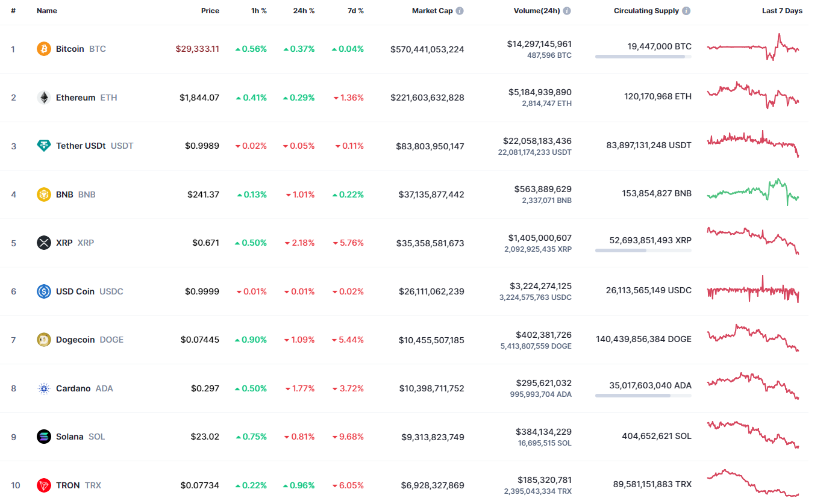
Task: Sort the table by 7d % column
Action: coord(355,10)
